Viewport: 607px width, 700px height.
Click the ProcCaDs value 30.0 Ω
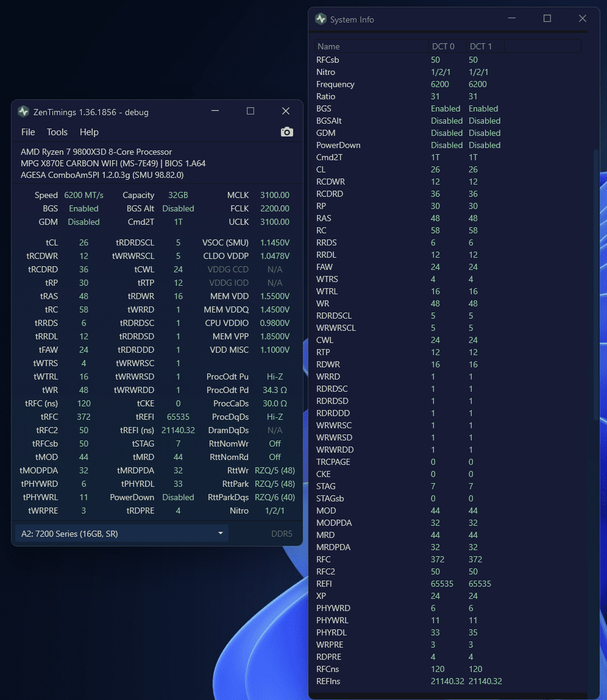(x=275, y=403)
